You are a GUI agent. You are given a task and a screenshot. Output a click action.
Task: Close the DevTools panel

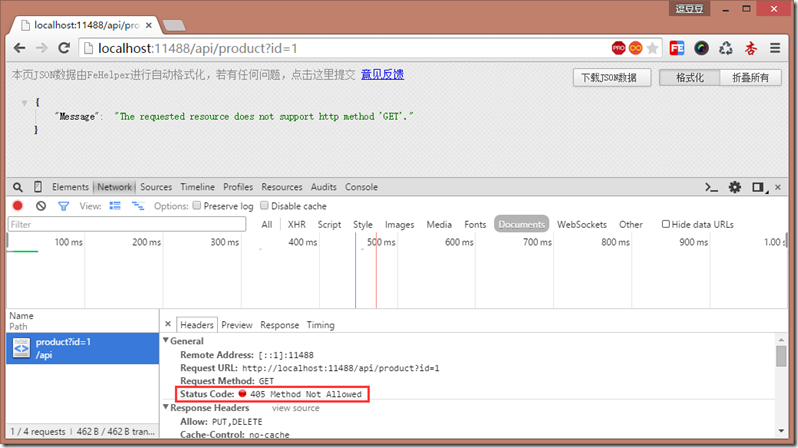778,187
